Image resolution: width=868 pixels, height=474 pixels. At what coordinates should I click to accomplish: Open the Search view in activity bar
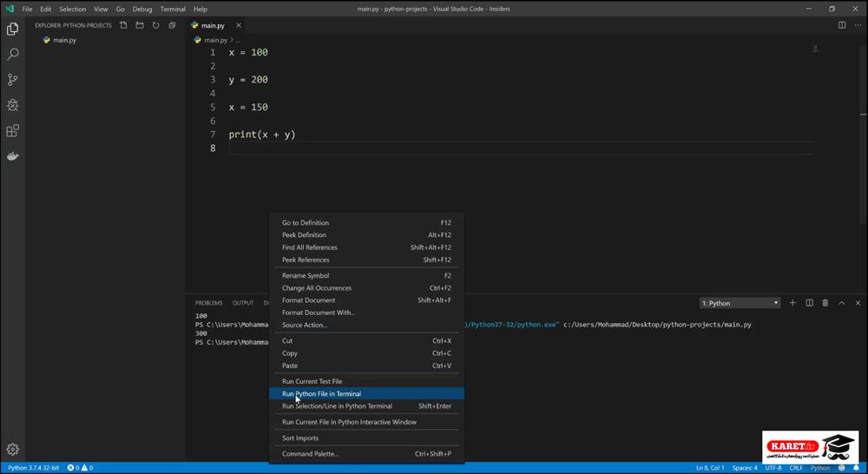[13, 55]
